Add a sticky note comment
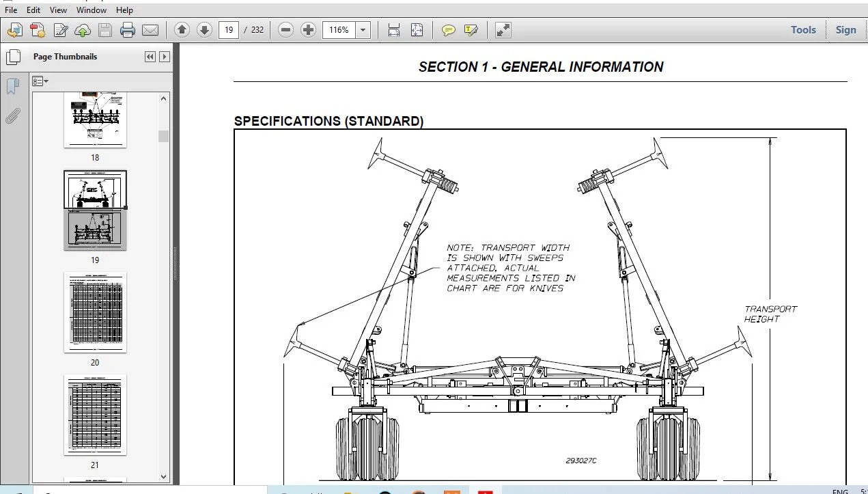This screenshot has height=494, width=868. coord(449,30)
